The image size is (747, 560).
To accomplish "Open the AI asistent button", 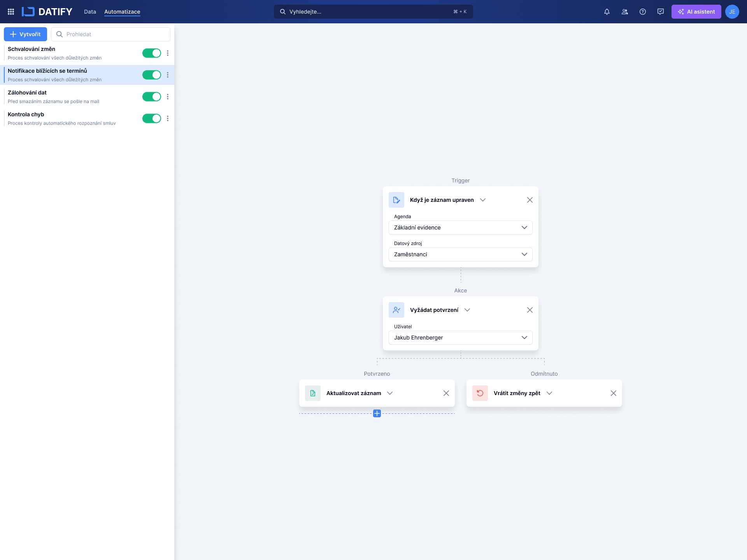I will (696, 12).
